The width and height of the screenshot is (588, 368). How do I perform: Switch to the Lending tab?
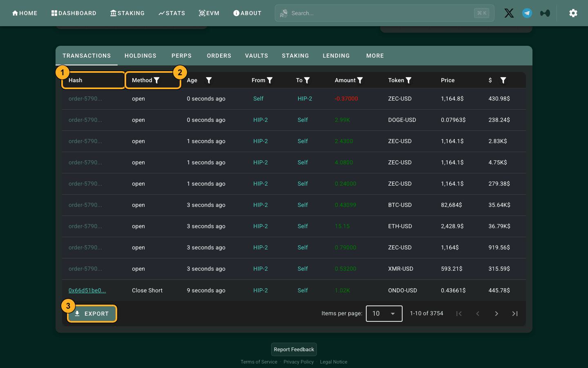click(336, 56)
